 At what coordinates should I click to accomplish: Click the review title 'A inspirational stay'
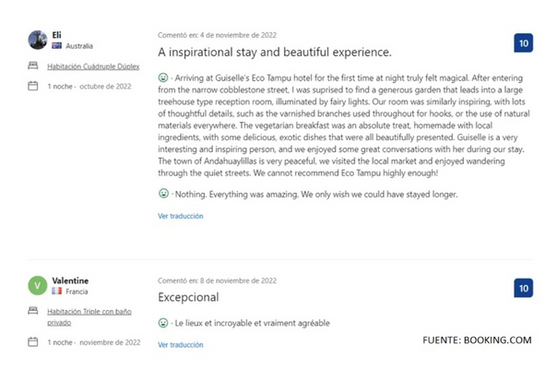pos(275,52)
